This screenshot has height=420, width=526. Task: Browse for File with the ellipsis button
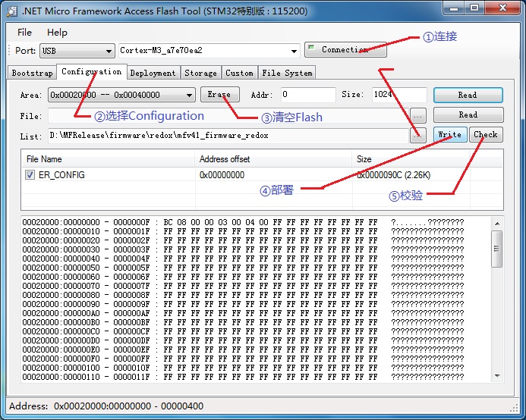coord(418,116)
